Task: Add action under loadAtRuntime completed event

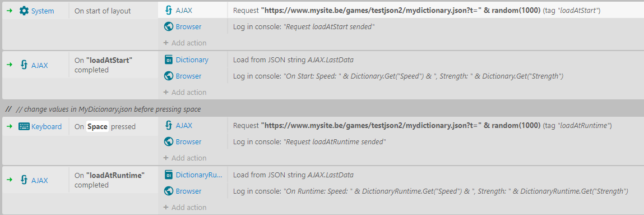Action: tap(185, 207)
